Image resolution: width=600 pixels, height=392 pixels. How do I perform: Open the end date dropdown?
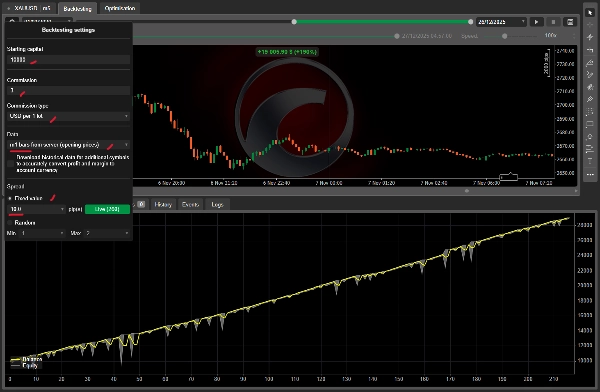[501, 22]
